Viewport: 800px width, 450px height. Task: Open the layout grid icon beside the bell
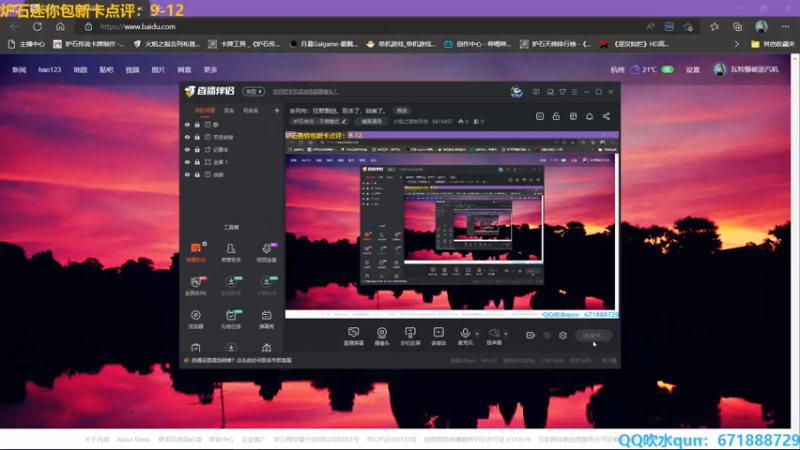(x=573, y=116)
